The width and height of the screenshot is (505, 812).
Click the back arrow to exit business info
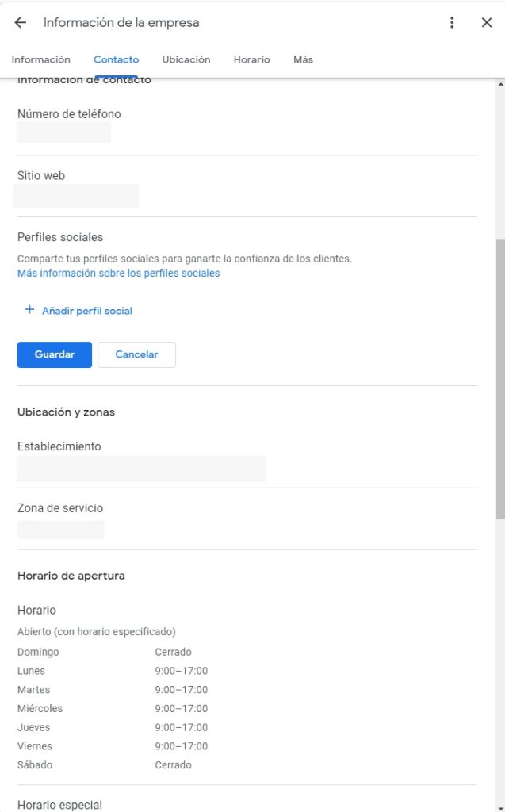coord(18,22)
